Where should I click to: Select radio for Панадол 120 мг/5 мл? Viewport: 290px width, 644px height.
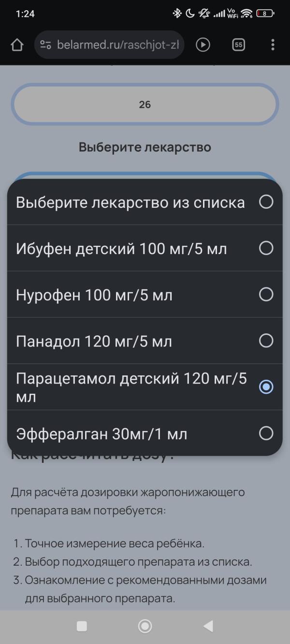(266, 341)
